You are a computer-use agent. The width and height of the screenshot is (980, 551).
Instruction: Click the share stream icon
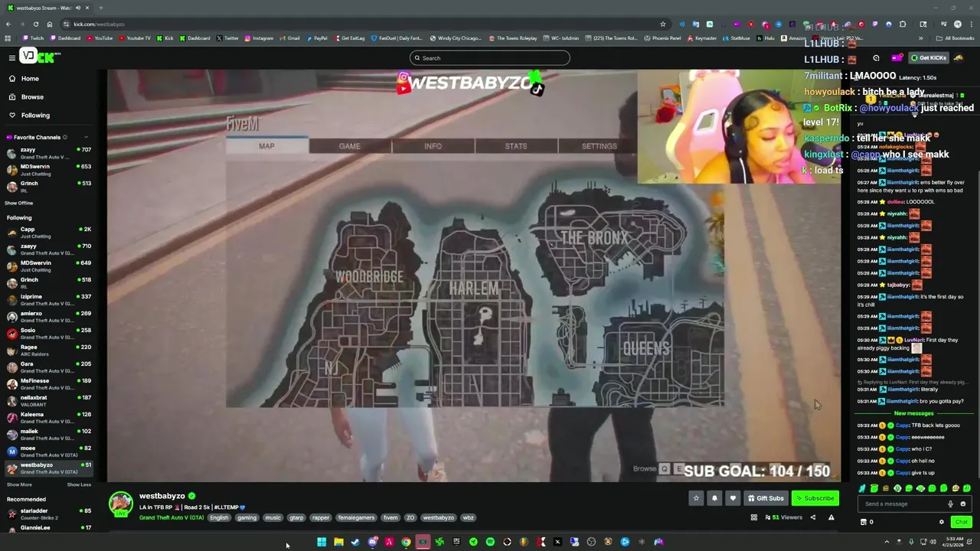coord(813,517)
